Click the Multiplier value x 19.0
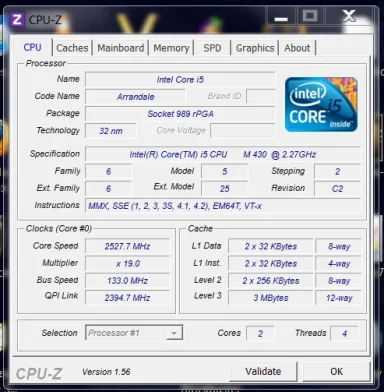The width and height of the screenshot is (384, 392). point(127,264)
